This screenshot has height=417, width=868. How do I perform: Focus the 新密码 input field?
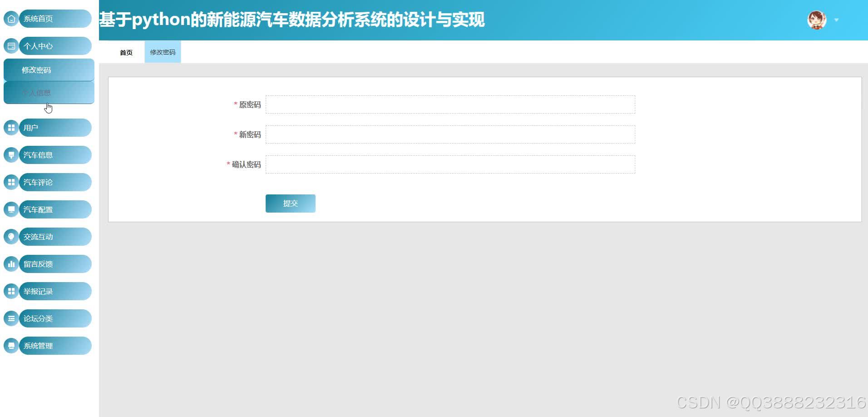coord(450,134)
